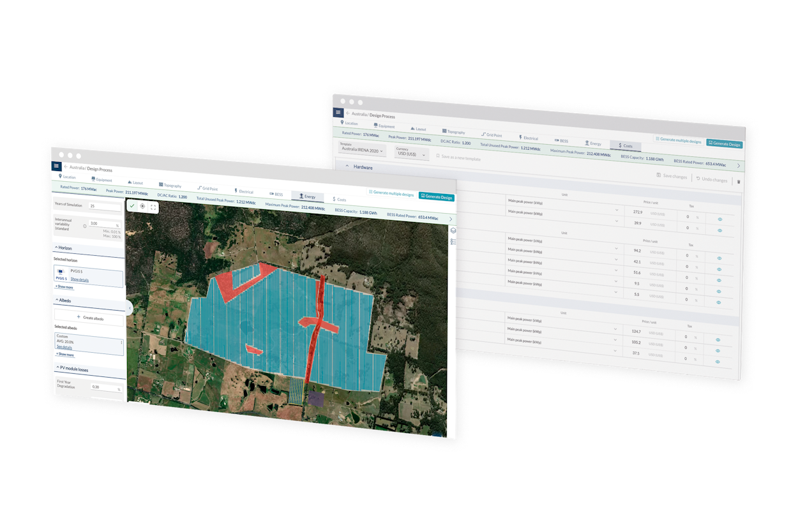This screenshot has height=532, width=798.
Task: Collapse the PV module losses section
Action: 57,367
